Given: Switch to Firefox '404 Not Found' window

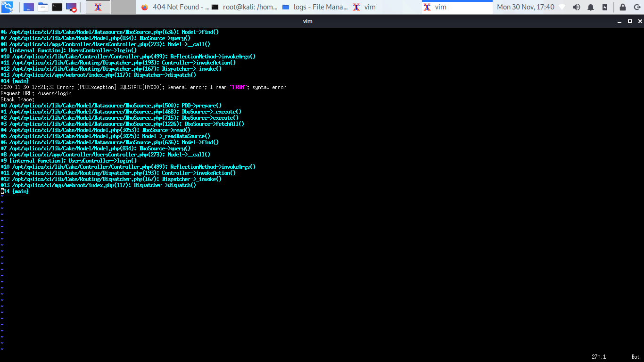Looking at the screenshot, I should [x=174, y=7].
